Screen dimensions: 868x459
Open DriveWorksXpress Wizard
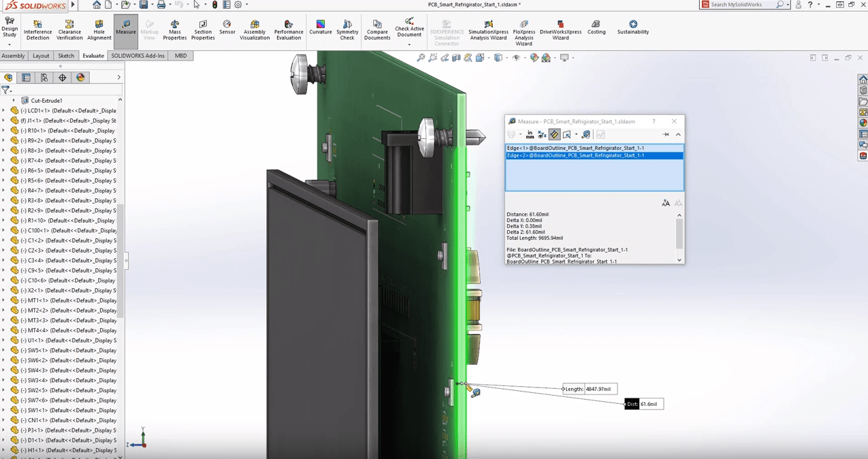coord(560,31)
